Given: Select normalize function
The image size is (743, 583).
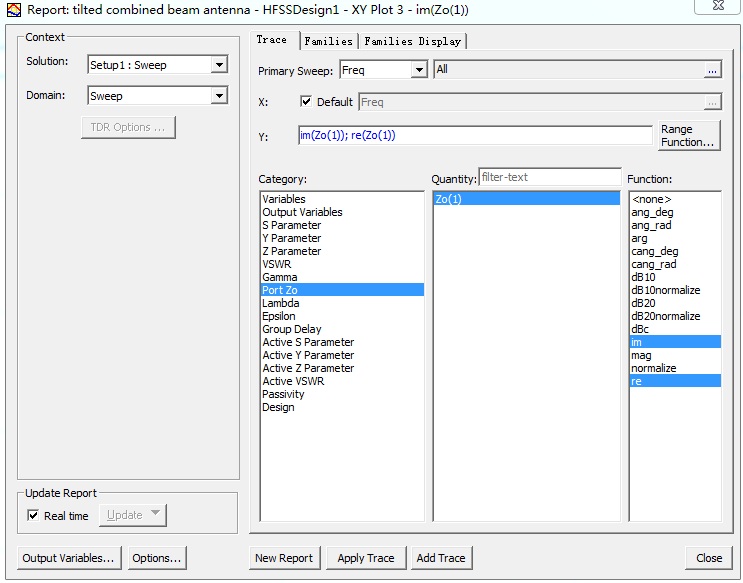Looking at the screenshot, I should pyautogui.click(x=675, y=368).
